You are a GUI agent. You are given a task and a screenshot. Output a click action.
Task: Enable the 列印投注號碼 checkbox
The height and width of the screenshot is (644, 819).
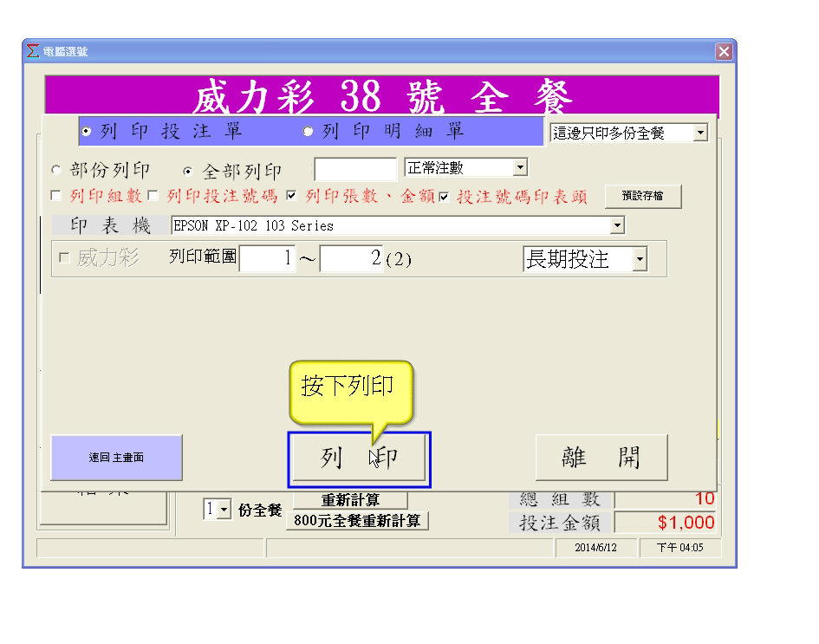[153, 196]
